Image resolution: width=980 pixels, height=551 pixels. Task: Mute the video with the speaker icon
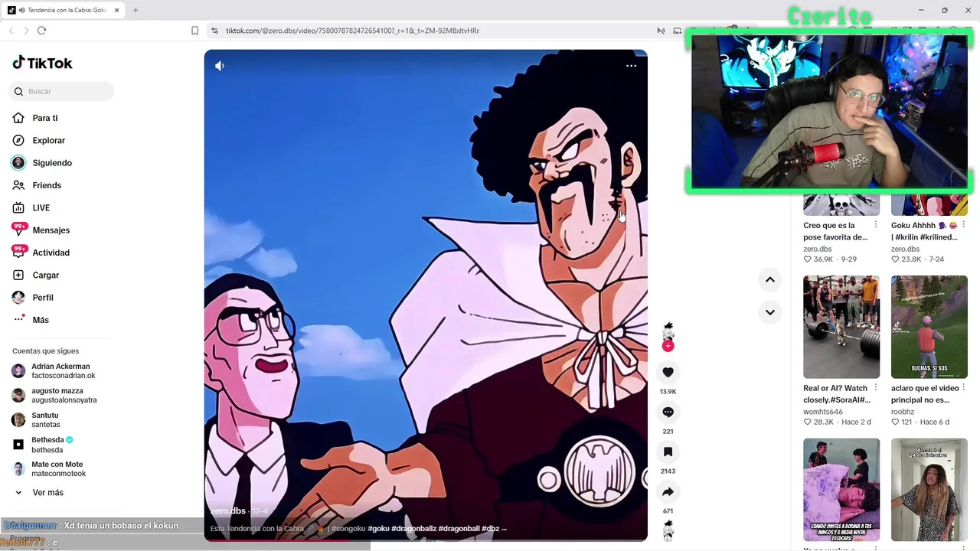coord(220,66)
